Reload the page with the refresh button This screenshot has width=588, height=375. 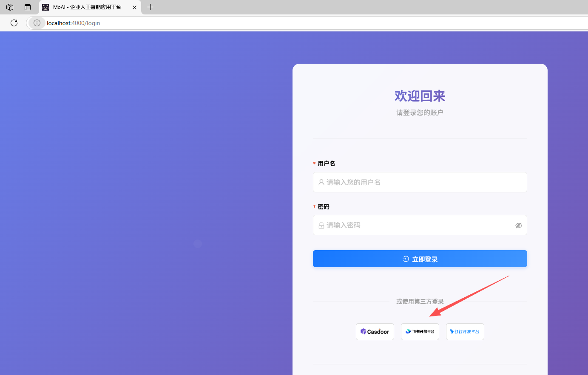click(x=14, y=23)
